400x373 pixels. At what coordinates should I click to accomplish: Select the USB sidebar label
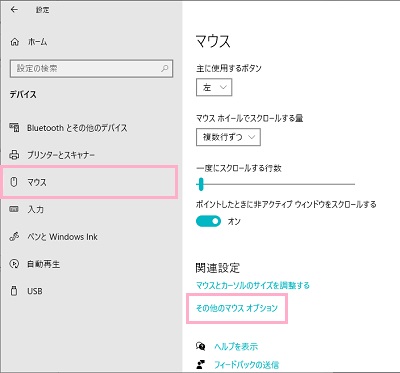35,291
